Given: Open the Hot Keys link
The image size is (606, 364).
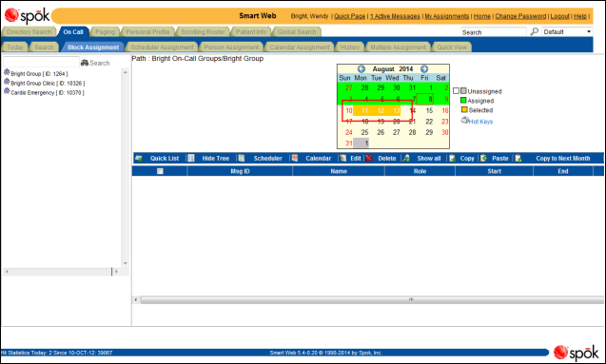Looking at the screenshot, I should pos(480,122).
